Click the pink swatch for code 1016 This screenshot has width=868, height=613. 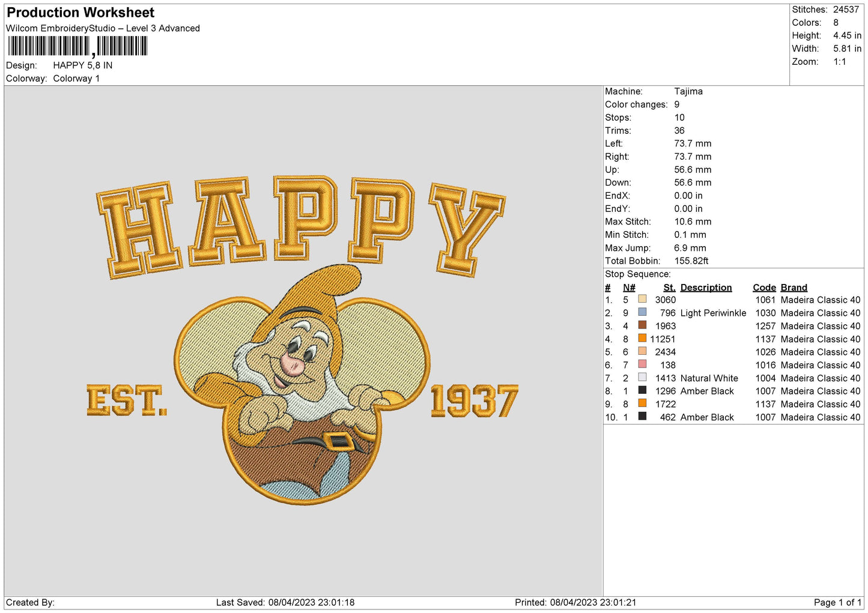click(642, 364)
